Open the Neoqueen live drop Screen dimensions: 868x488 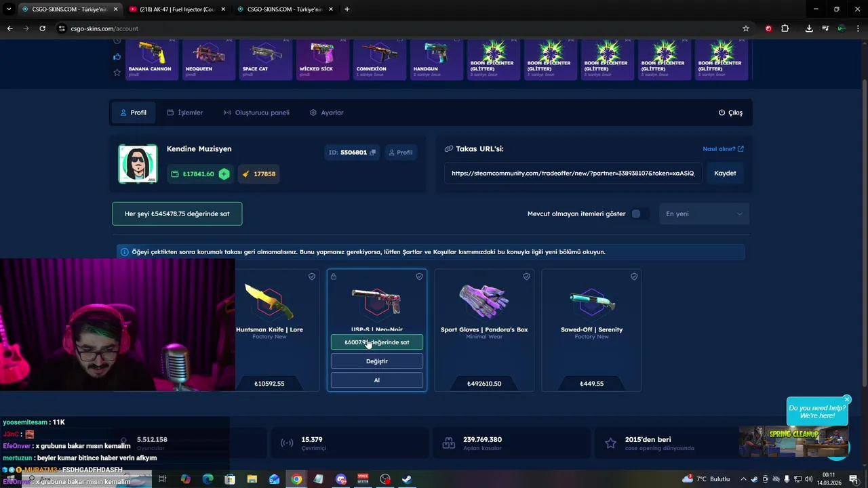click(209, 59)
